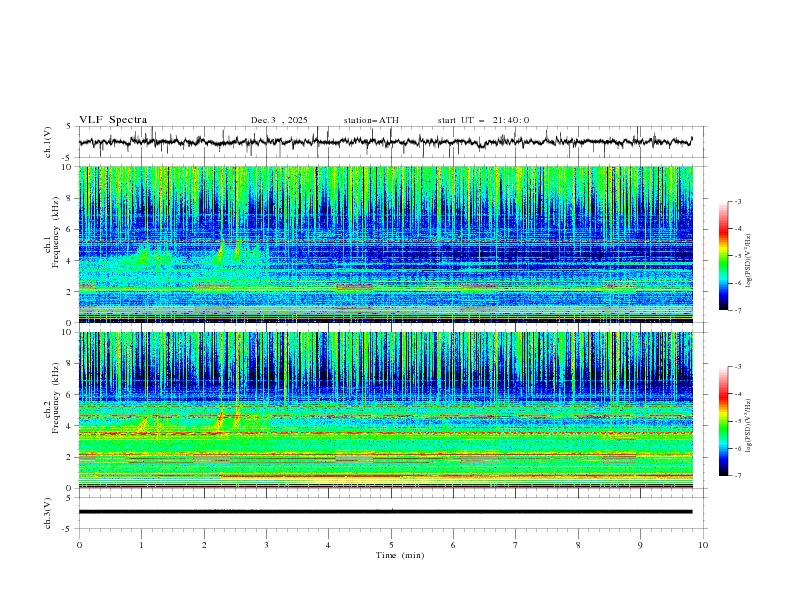Click the "VLF Spectra" plot title

tap(113, 120)
